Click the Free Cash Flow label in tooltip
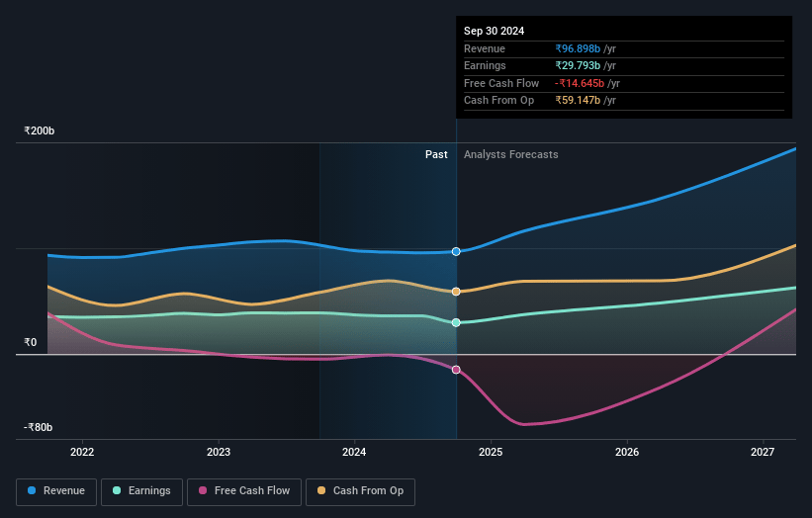Viewport: 812px width, 518px height. (501, 83)
